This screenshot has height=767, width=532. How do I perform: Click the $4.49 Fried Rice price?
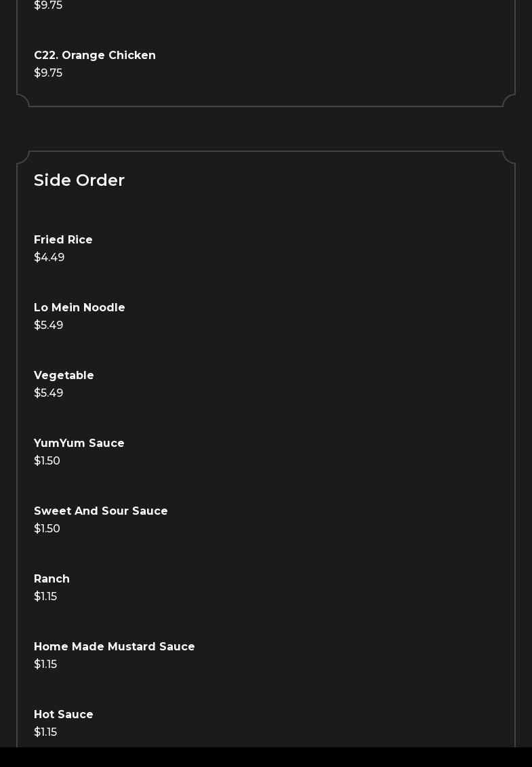pyautogui.click(x=49, y=258)
